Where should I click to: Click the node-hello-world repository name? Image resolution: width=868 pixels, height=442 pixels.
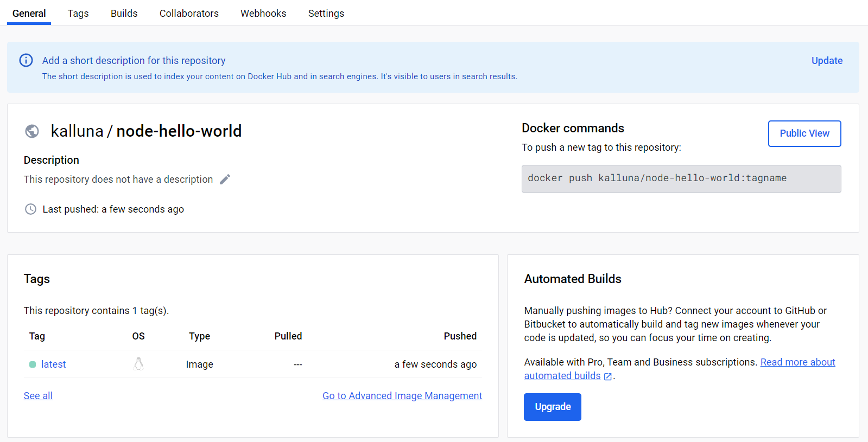[x=179, y=131]
